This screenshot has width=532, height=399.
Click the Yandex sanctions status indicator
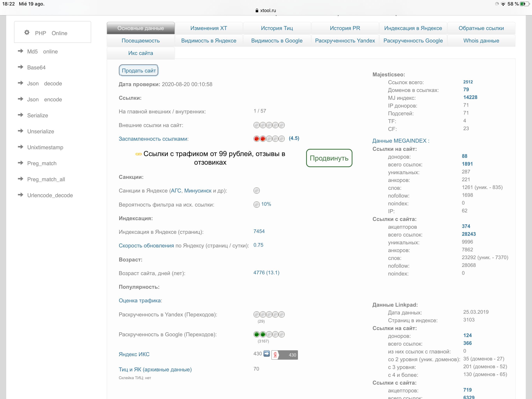(x=257, y=191)
